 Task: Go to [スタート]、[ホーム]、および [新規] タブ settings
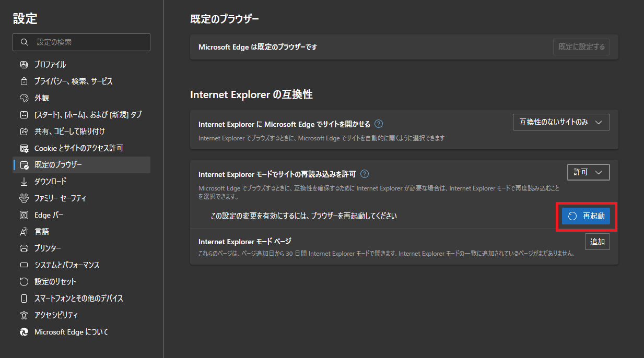pos(81,115)
